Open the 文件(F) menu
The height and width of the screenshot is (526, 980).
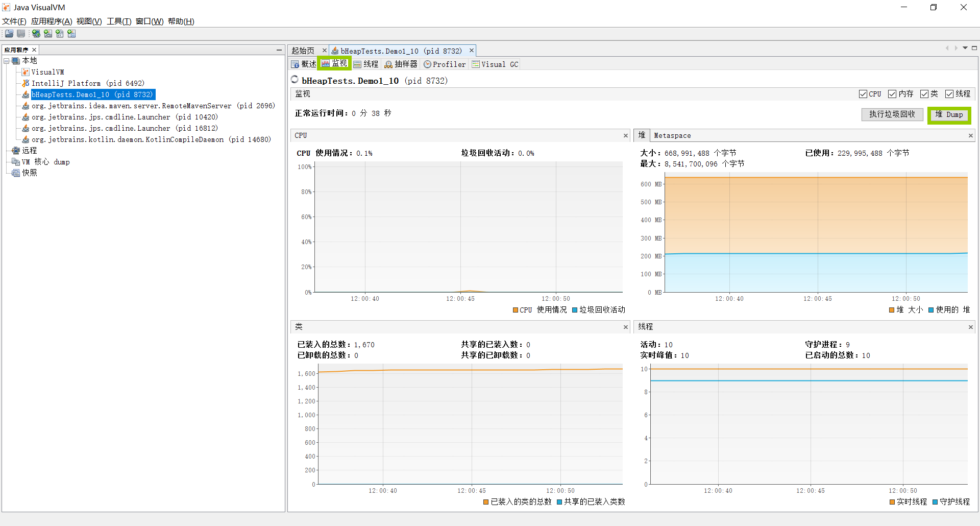pos(14,21)
